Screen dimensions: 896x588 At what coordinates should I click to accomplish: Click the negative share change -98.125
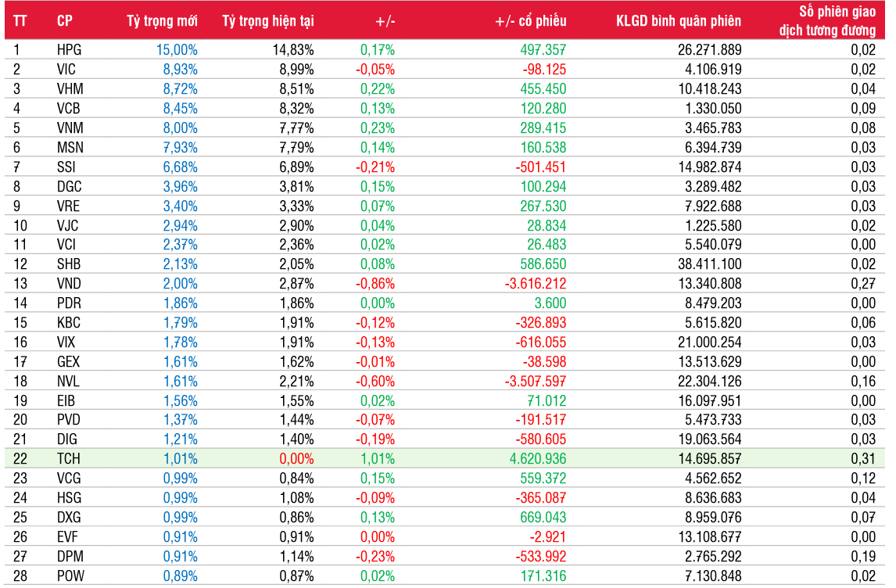[545, 69]
